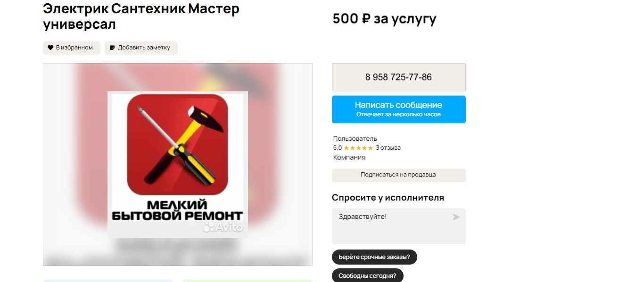
Task: Select the Свободны сегодня? suggestion chip
Action: [x=368, y=275]
